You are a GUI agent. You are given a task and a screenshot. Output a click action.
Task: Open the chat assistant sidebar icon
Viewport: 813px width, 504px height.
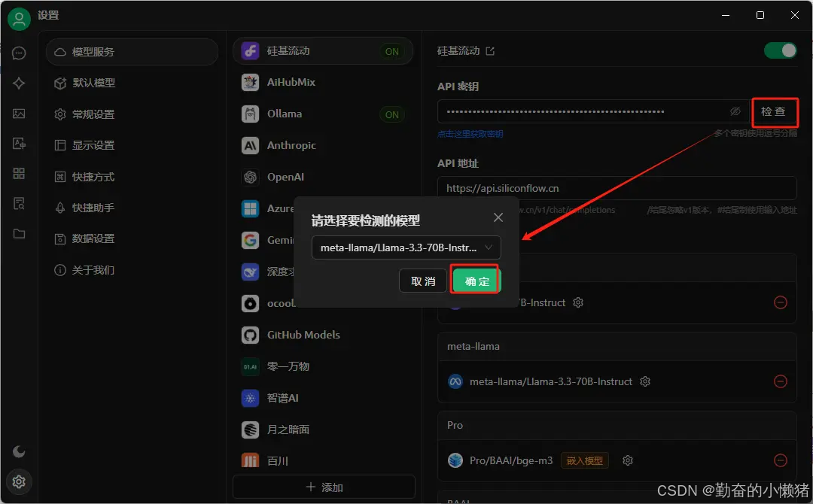[19, 53]
